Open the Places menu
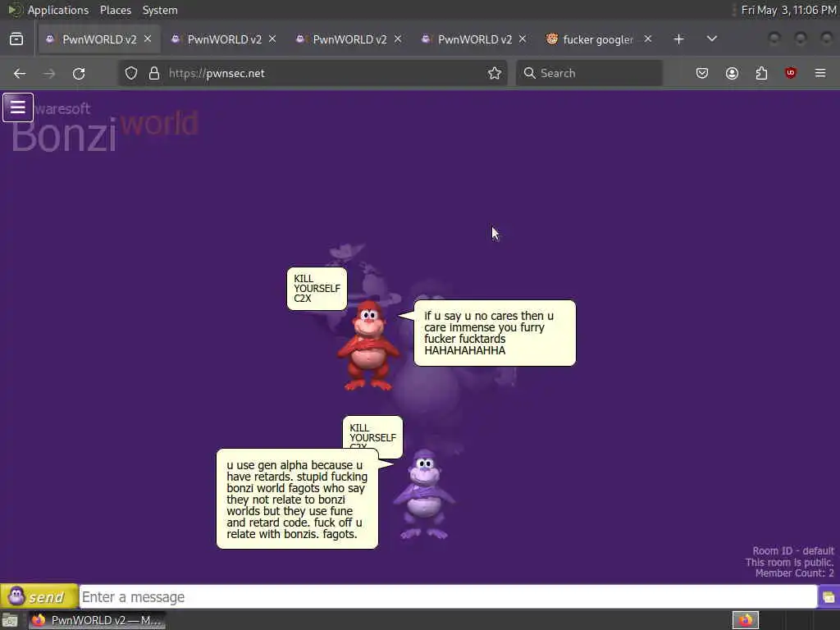This screenshot has width=840, height=630. click(x=116, y=10)
